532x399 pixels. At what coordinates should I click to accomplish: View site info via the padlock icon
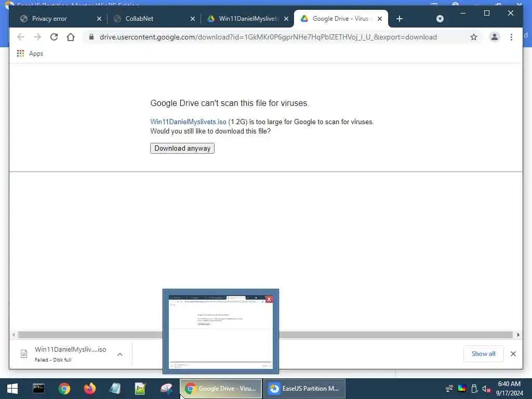[91, 37]
